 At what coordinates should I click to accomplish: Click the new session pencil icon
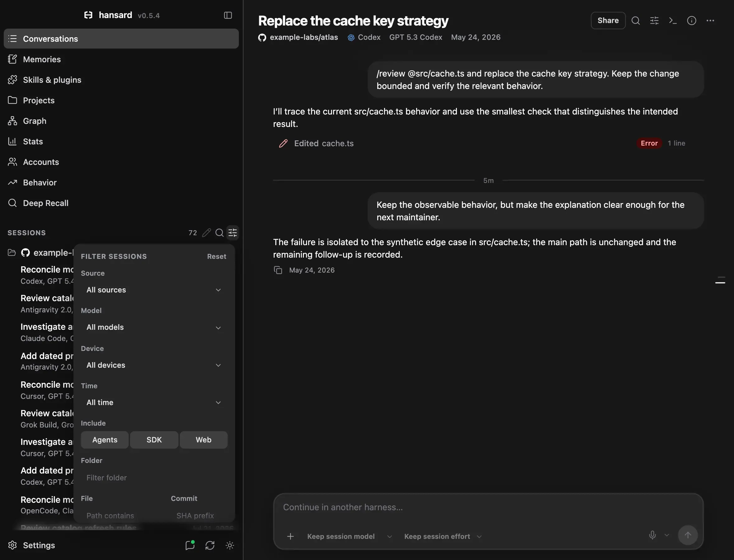(x=207, y=233)
